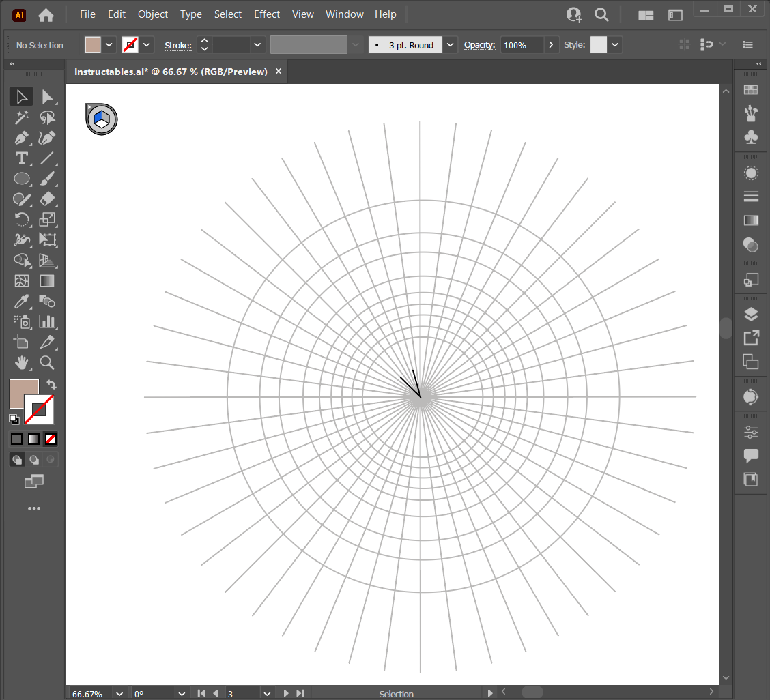Click the Opacity label link
The image size is (770, 700).
(x=479, y=46)
